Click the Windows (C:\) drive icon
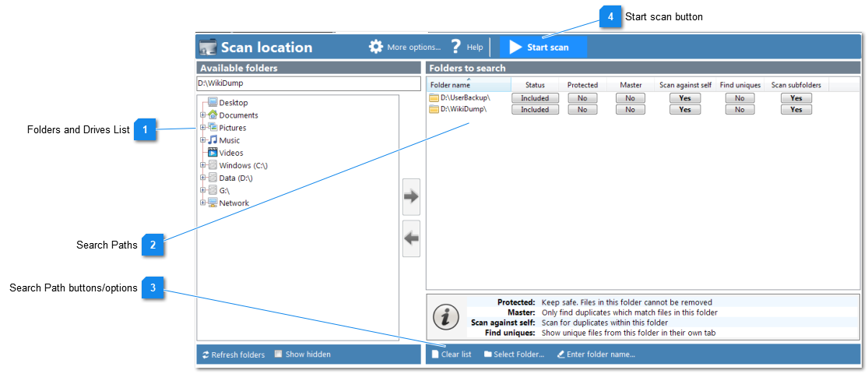The image size is (868, 374). click(x=213, y=165)
